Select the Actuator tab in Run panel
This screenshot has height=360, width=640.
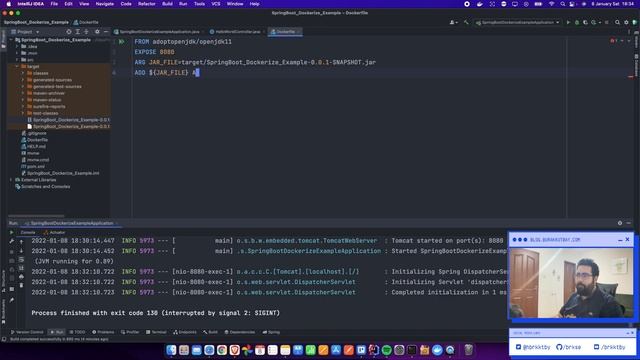point(55,232)
